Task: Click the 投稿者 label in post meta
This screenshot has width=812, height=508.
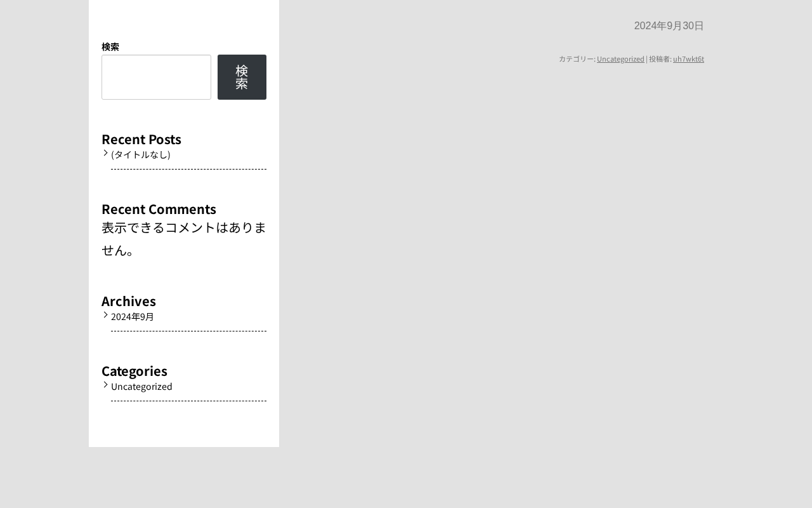Action: (x=659, y=59)
